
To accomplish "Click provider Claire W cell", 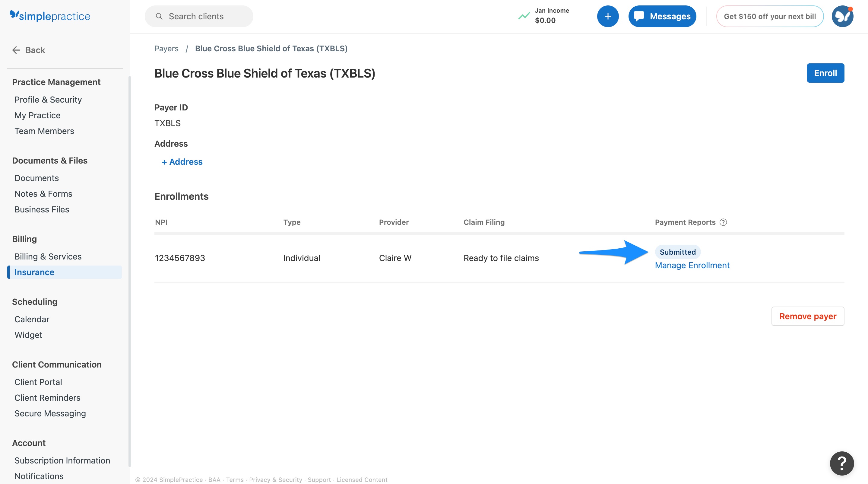I will 395,258.
